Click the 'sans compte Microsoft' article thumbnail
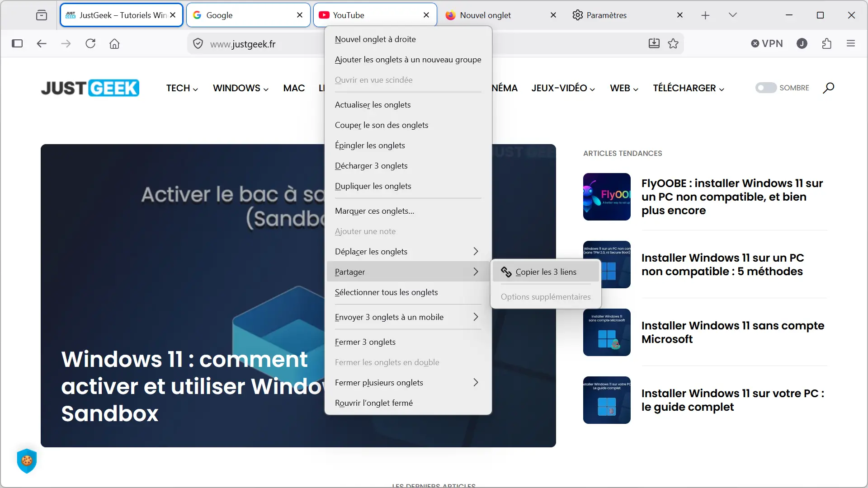This screenshot has width=868, height=488. (607, 332)
